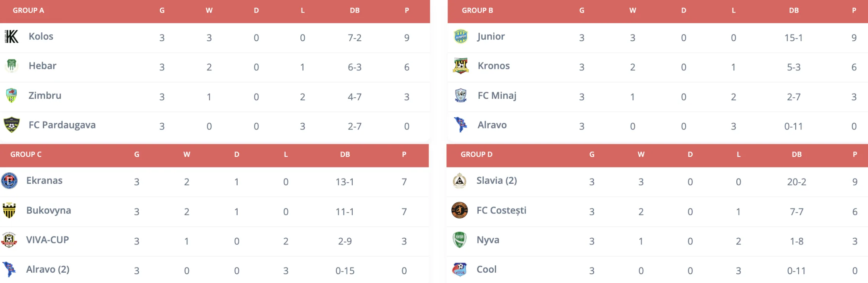This screenshot has height=283, width=868.
Task: Select the Alravo (2) team name
Action: [48, 270]
